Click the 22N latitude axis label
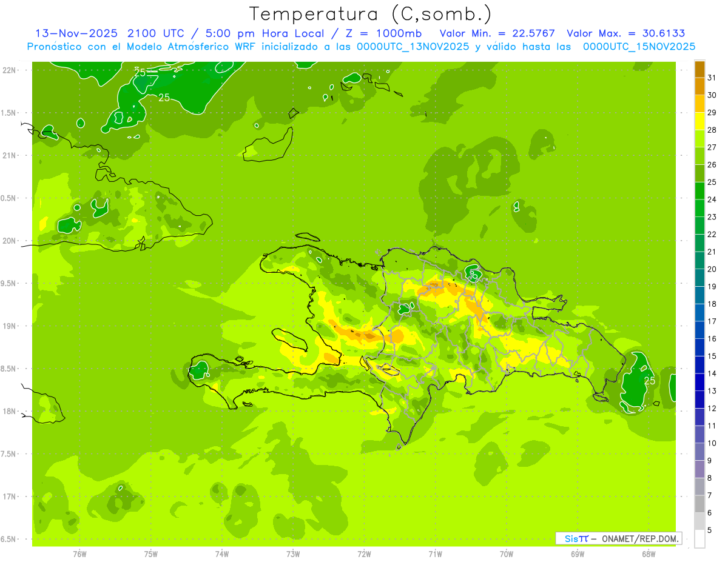 pyautogui.click(x=9, y=70)
